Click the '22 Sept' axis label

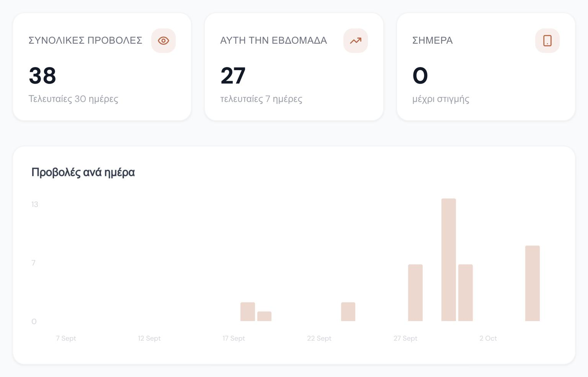[x=319, y=338]
